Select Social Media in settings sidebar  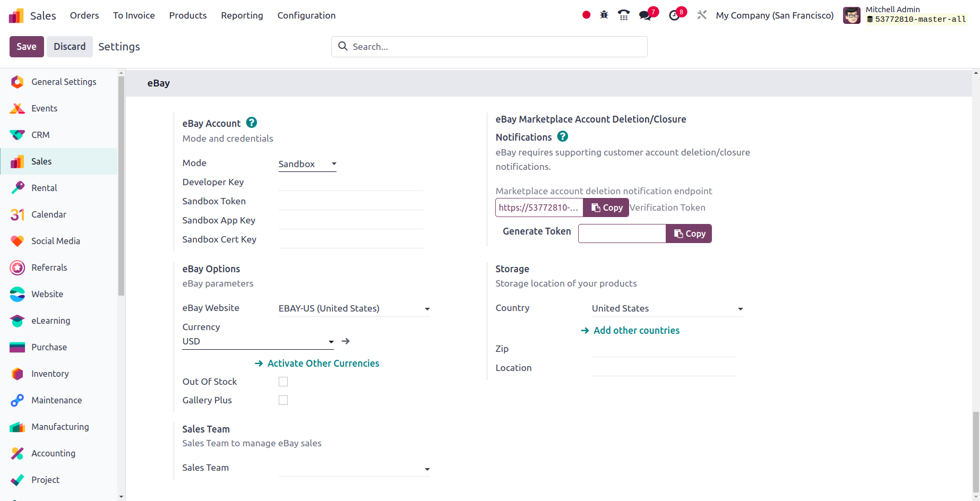click(59, 241)
